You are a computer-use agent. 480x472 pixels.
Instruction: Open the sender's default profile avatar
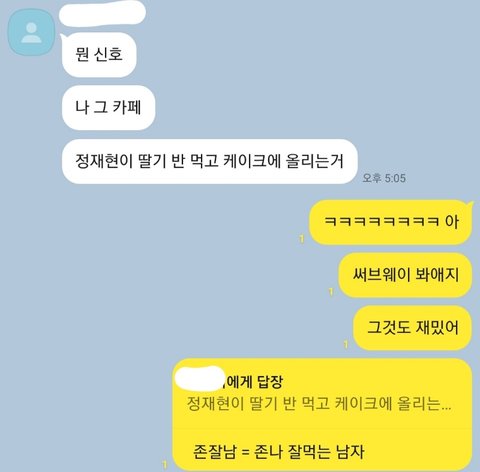[x=31, y=32]
